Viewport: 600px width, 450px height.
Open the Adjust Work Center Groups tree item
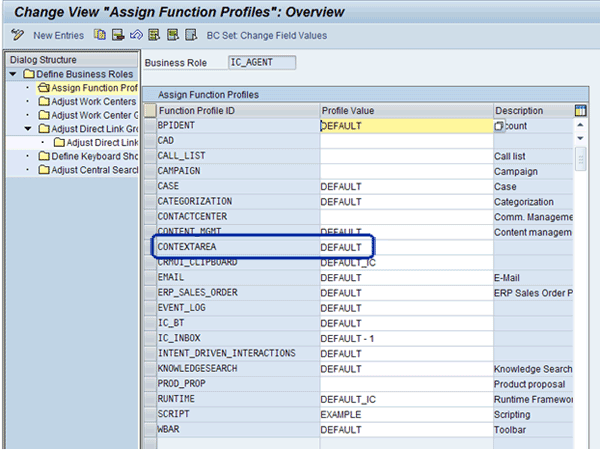[95, 115]
